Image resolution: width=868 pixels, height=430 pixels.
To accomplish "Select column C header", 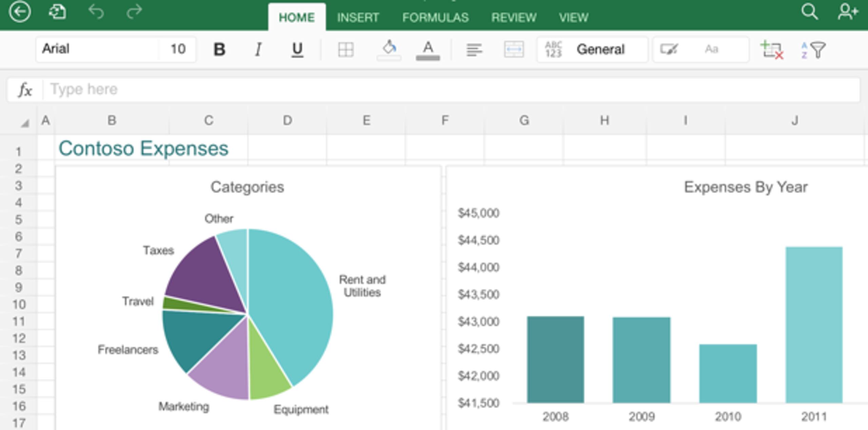I will [x=209, y=120].
